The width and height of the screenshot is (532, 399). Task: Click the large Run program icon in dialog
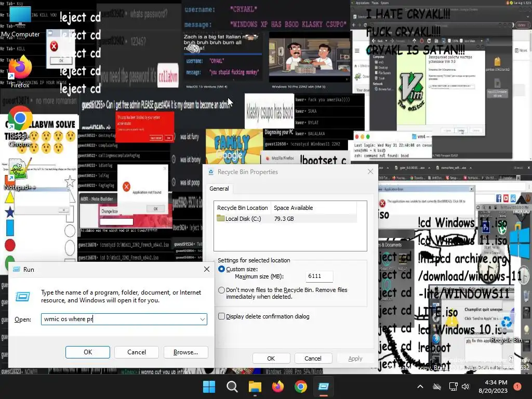coord(22,297)
